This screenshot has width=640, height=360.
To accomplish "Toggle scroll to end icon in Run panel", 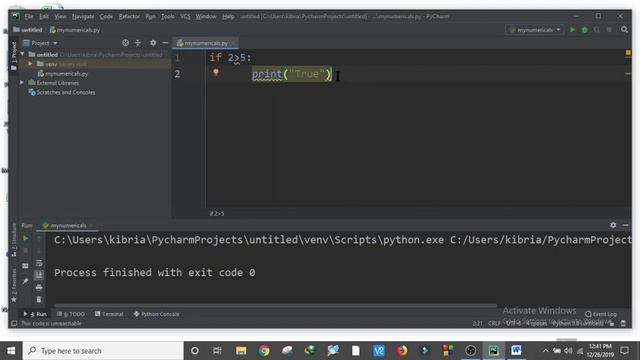I will point(39,275).
